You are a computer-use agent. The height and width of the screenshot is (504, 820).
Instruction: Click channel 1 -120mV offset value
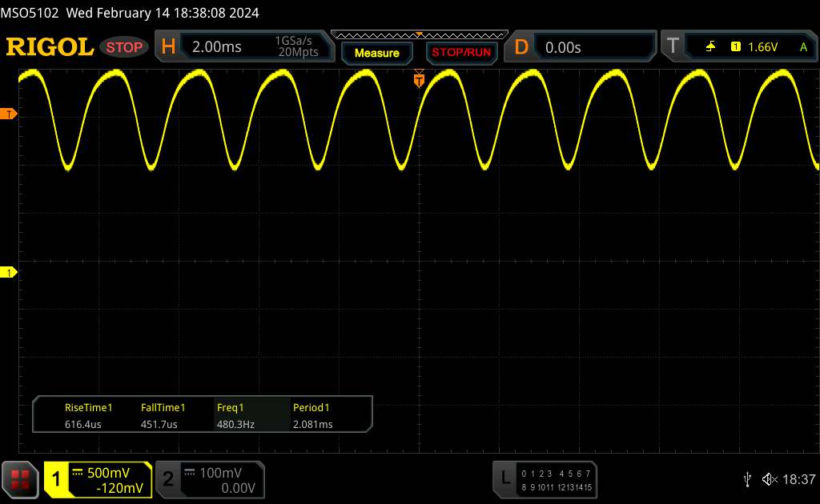(x=120, y=488)
